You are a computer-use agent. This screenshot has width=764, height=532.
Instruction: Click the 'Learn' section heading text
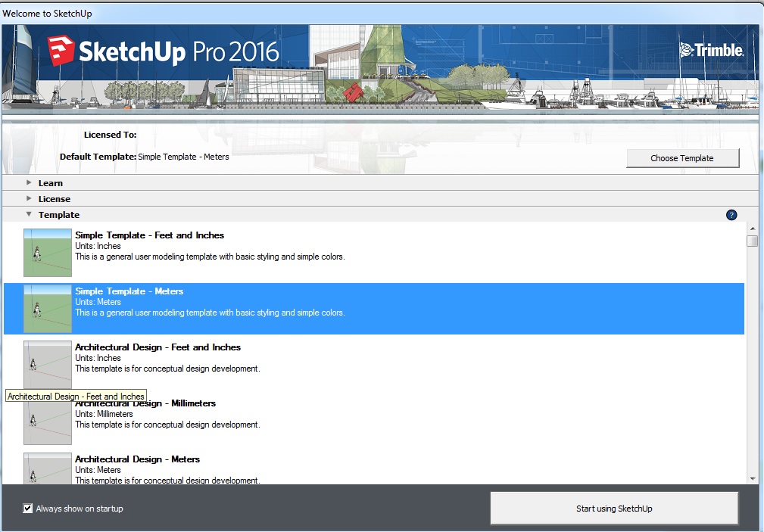(x=51, y=183)
